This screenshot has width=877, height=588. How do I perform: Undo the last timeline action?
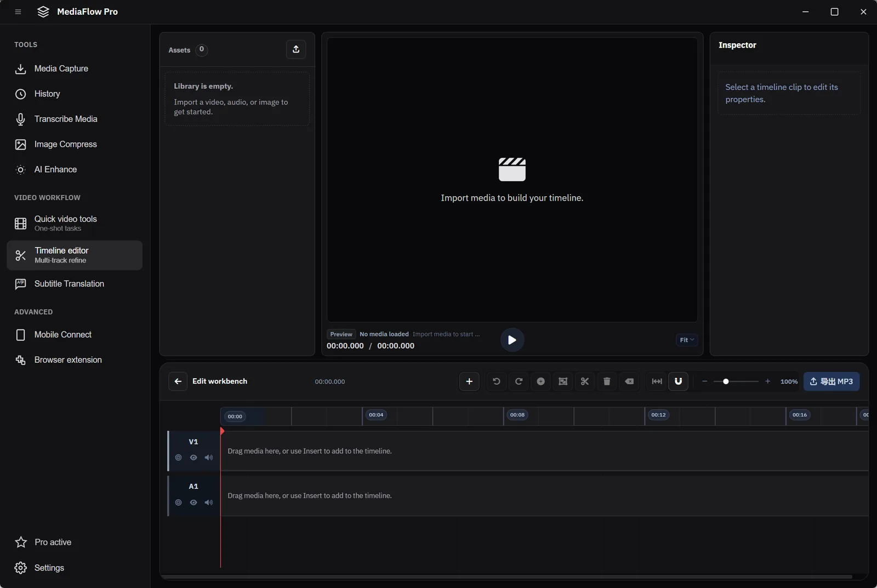click(497, 381)
